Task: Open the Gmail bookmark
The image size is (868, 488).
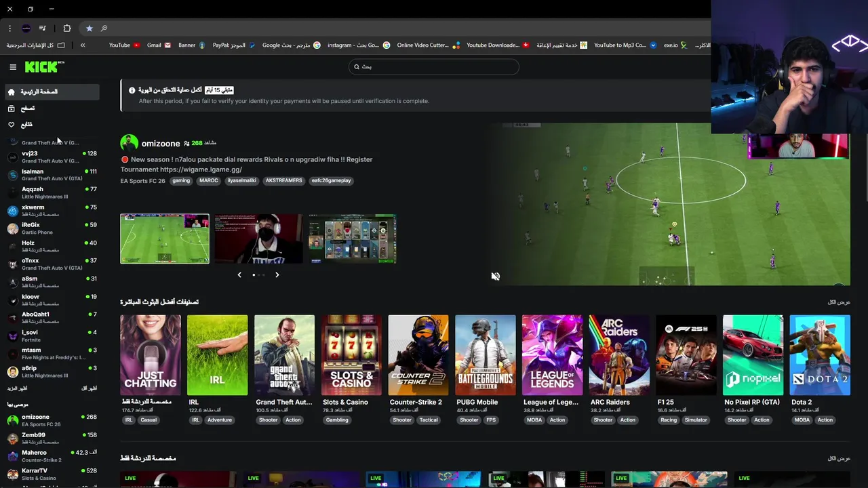Action: click(x=159, y=45)
